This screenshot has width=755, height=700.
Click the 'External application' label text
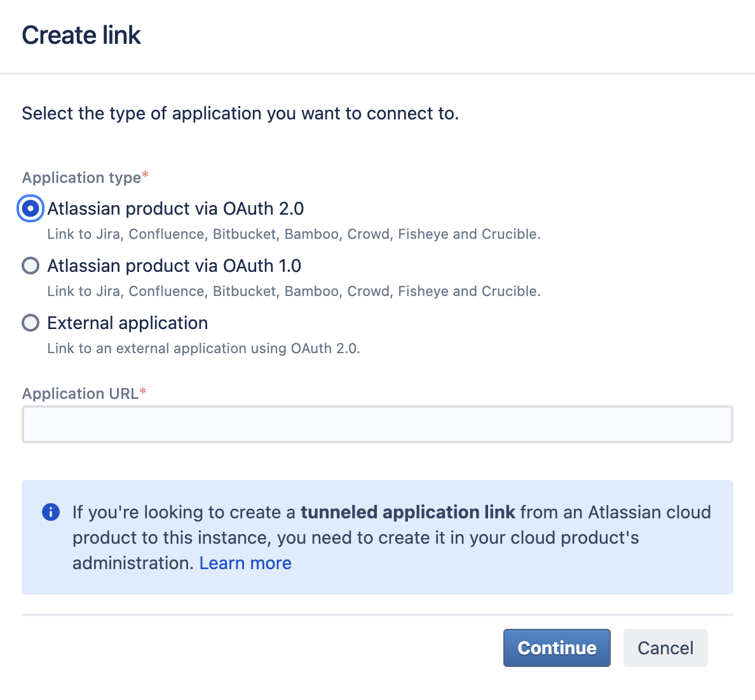[x=128, y=323]
